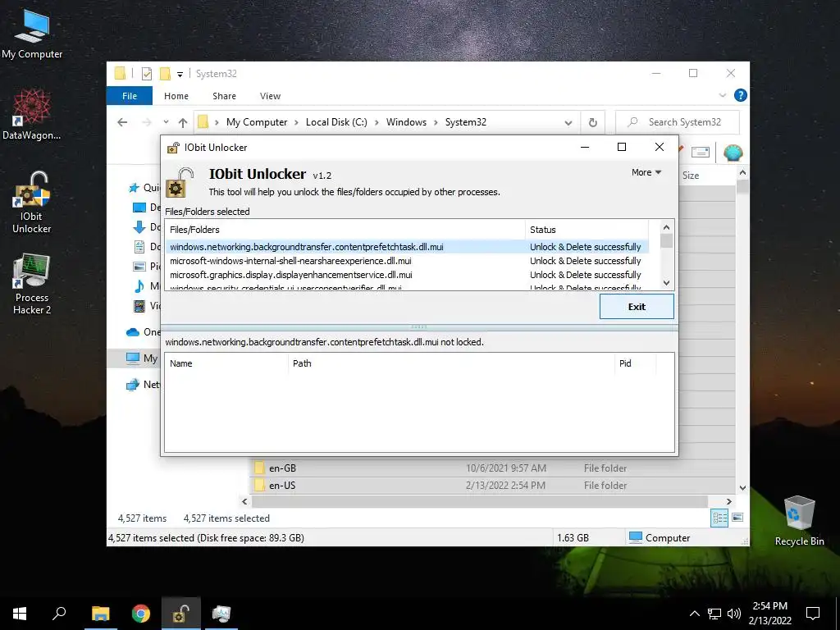Select Music folder in navigation pane
The height and width of the screenshot is (630, 840).
click(146, 286)
